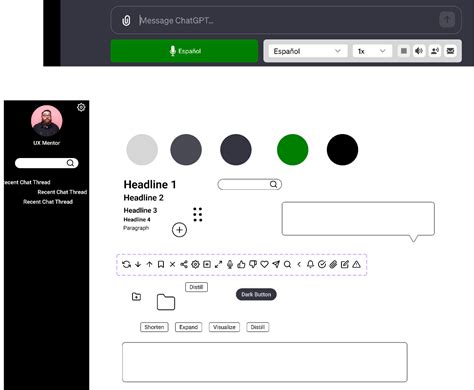Viewport: 474px width, 390px height.
Task: Click the bookmark icon in icon row
Action: pyautogui.click(x=161, y=265)
